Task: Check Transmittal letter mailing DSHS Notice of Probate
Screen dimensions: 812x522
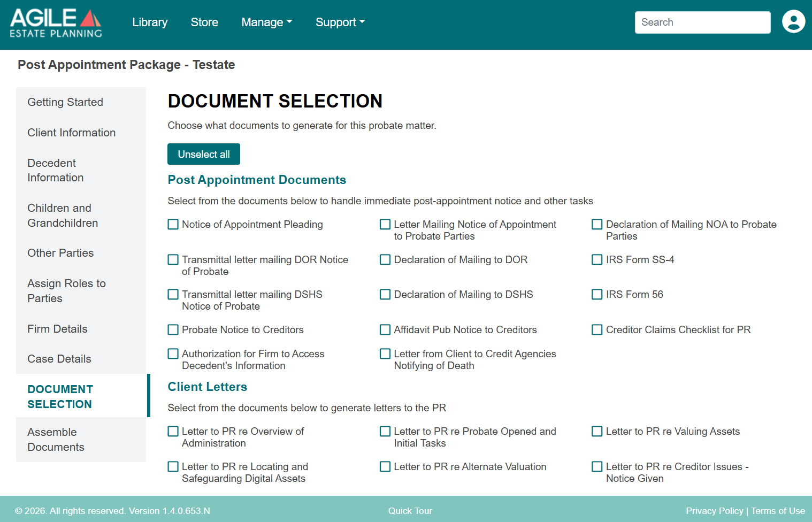Action: click(x=173, y=295)
